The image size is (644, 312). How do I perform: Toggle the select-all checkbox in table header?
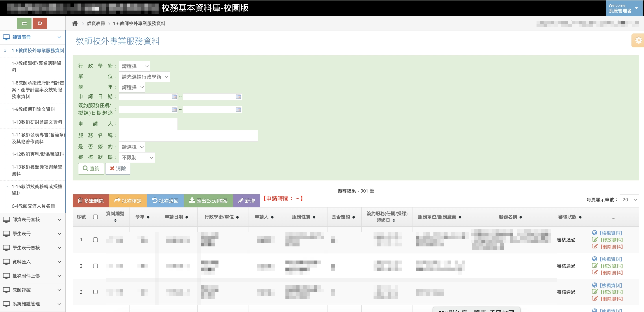(x=95, y=217)
